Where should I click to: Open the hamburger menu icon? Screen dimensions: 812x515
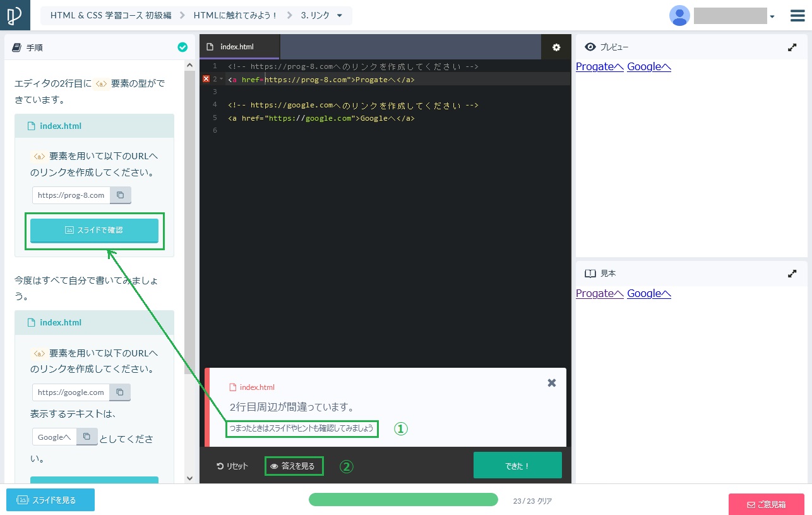tap(797, 16)
